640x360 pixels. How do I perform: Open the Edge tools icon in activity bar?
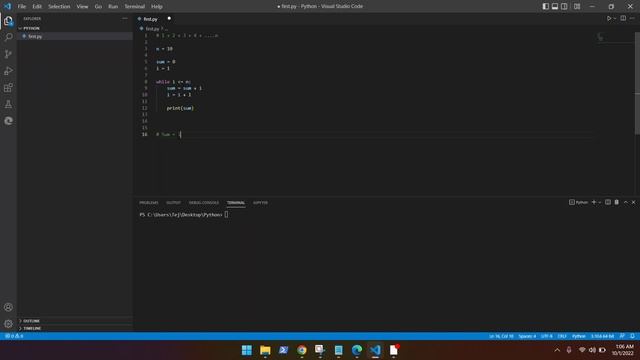(8, 121)
